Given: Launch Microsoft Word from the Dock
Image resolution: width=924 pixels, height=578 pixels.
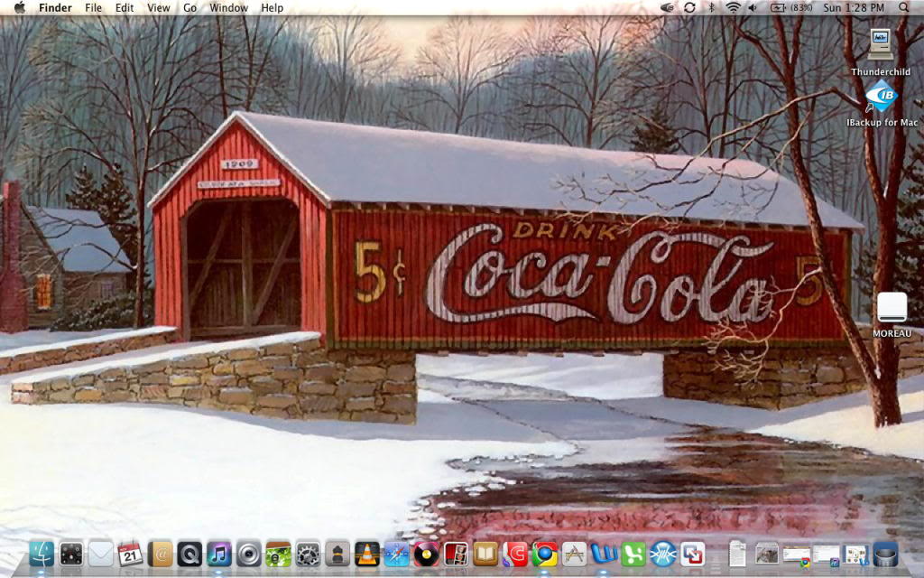Looking at the screenshot, I should (604, 555).
